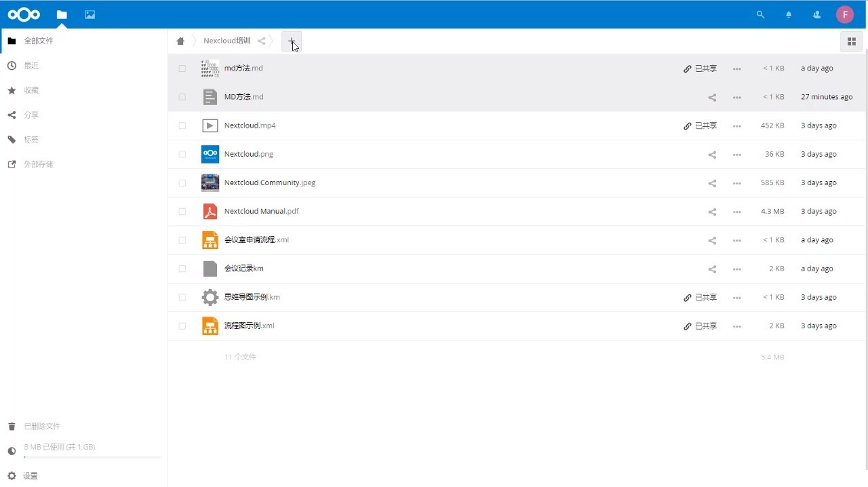Screen dimensions: 868x487
Task: Open more actions for 会议记录km
Action: (x=737, y=269)
